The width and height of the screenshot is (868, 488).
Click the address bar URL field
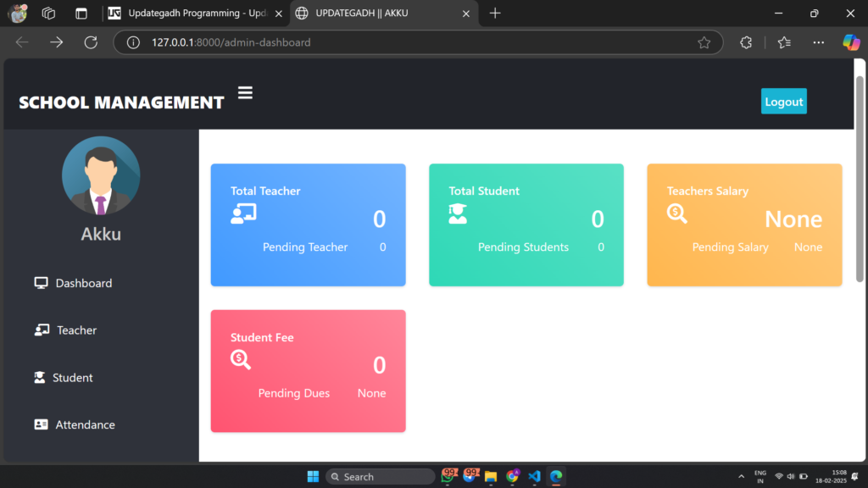coord(418,42)
